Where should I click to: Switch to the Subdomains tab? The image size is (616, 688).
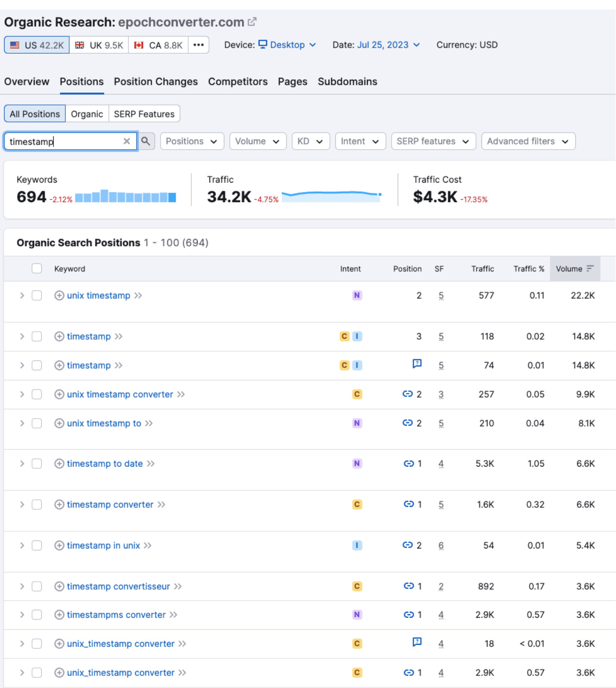pyautogui.click(x=347, y=81)
